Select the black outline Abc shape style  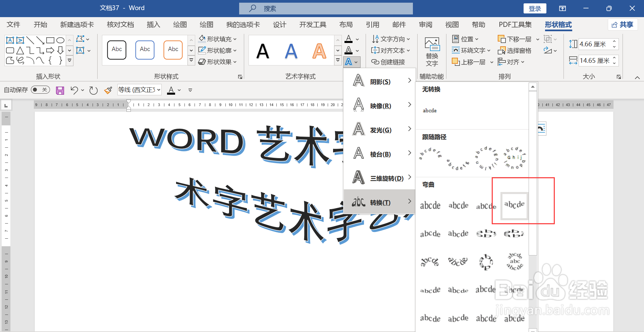117,50
